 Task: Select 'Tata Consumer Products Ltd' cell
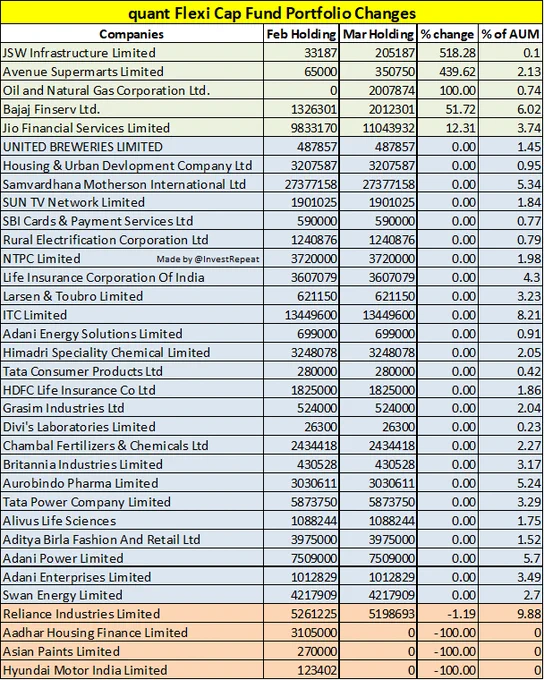pyautogui.click(x=132, y=371)
